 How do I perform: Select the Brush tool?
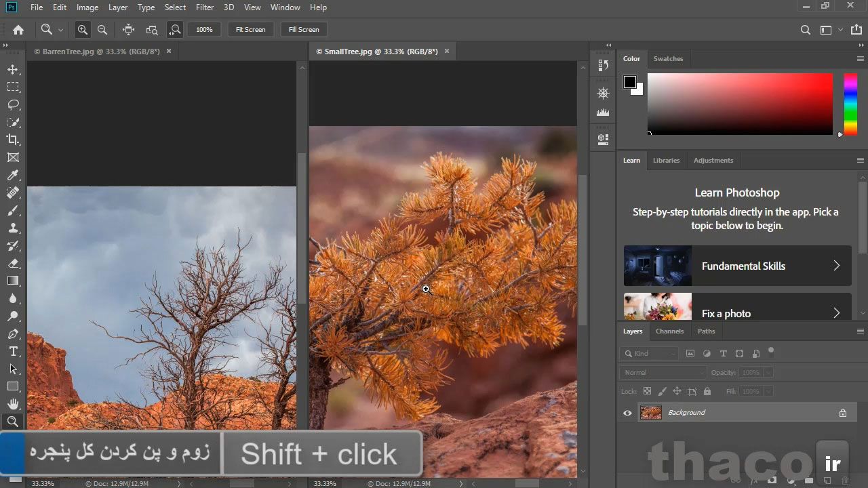pyautogui.click(x=13, y=210)
